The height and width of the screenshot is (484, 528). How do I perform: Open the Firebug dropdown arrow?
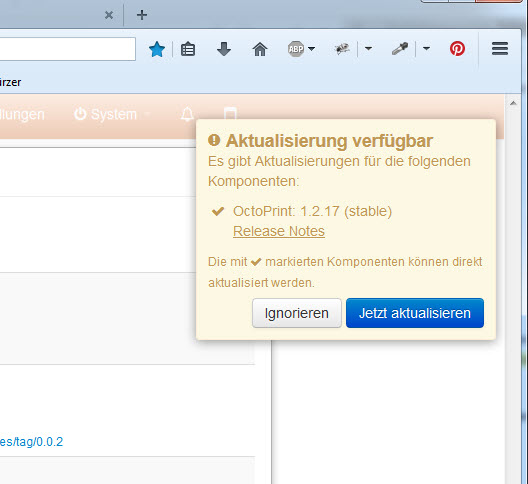(368, 49)
